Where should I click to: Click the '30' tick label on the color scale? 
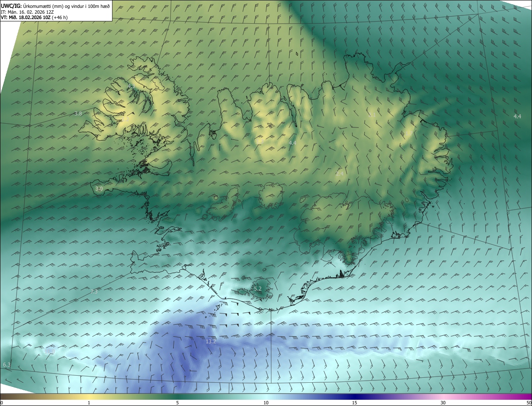(443, 403)
